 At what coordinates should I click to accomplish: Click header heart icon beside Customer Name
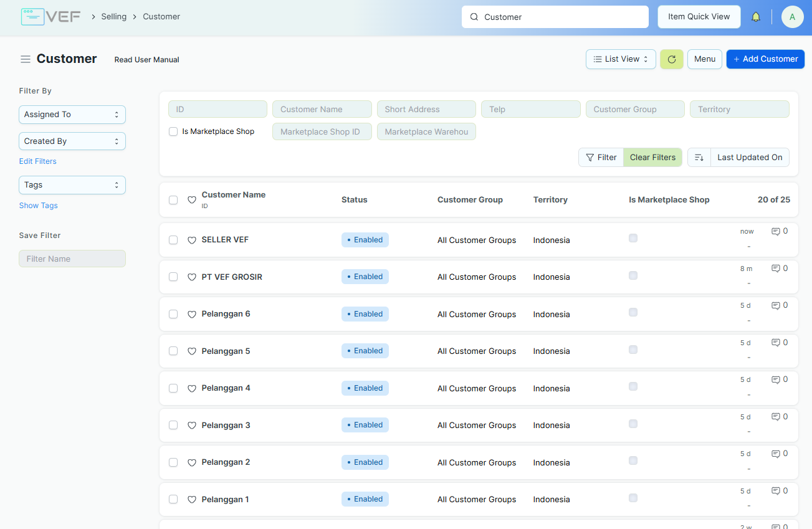(192, 200)
